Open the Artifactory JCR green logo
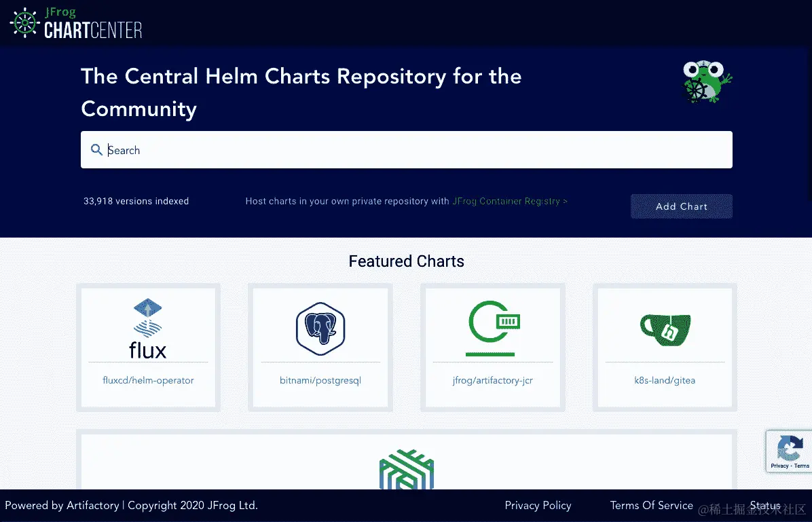Screen dimensions: 812x522 click(x=493, y=329)
